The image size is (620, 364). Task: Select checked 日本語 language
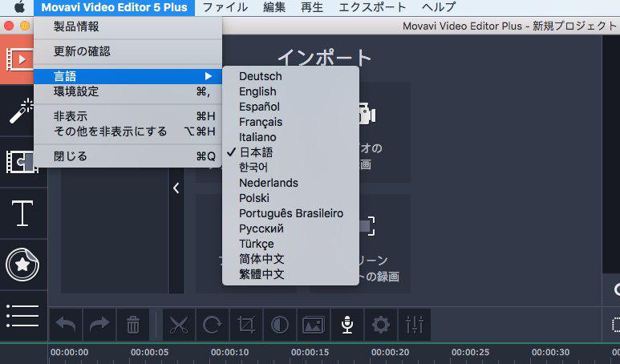click(290, 152)
